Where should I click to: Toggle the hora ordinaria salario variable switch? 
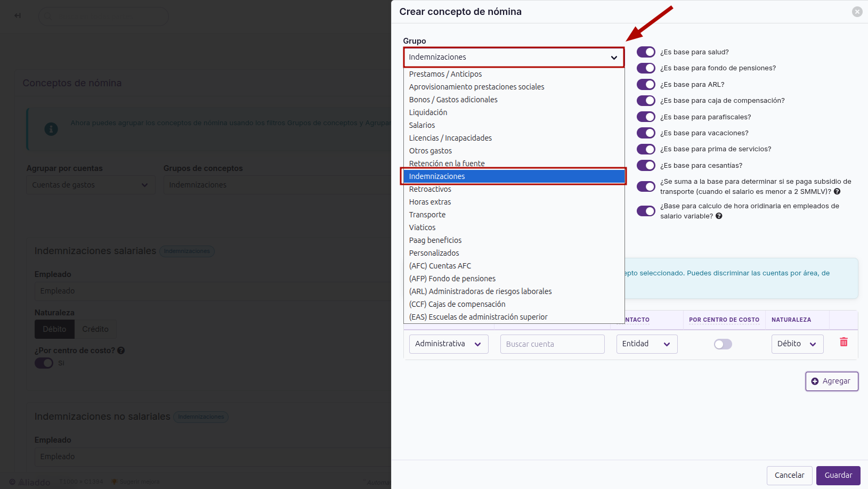pyautogui.click(x=646, y=211)
